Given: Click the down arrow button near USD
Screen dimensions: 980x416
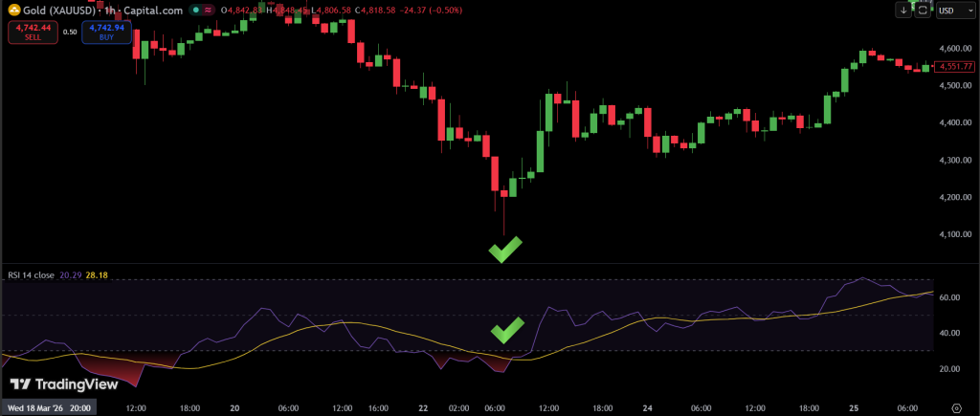Looking at the screenshot, I should pos(904,11).
